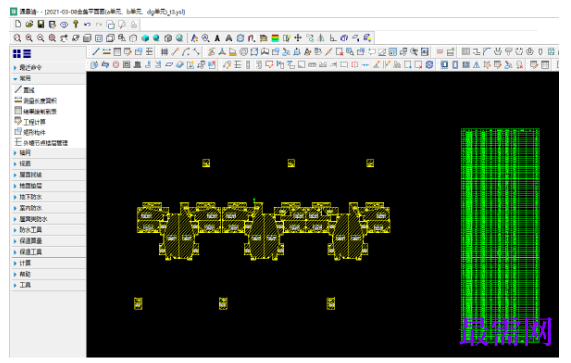The width and height of the screenshot is (571, 363).
Task: Switch sidebar to list view
Action: pyautogui.click(x=27, y=54)
